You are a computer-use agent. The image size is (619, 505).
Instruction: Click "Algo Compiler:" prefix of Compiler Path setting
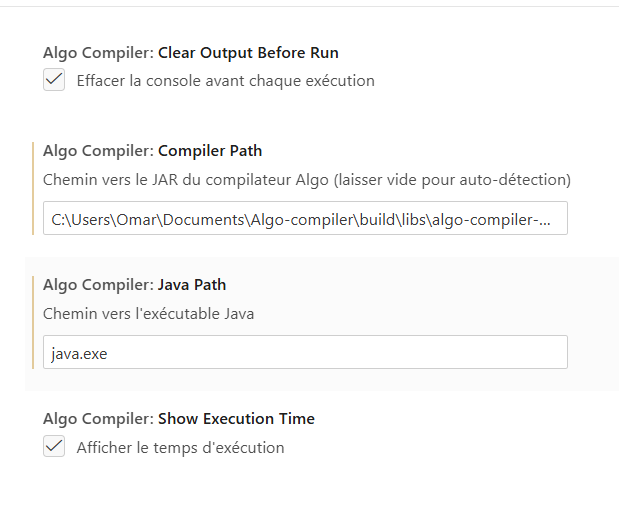(x=98, y=151)
